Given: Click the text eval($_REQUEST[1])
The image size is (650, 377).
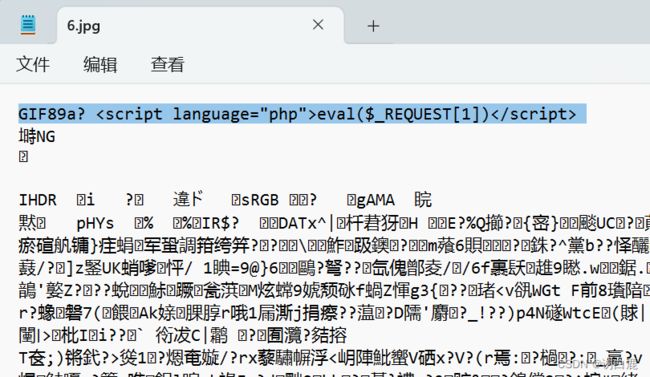Looking at the screenshot, I should (403, 114).
